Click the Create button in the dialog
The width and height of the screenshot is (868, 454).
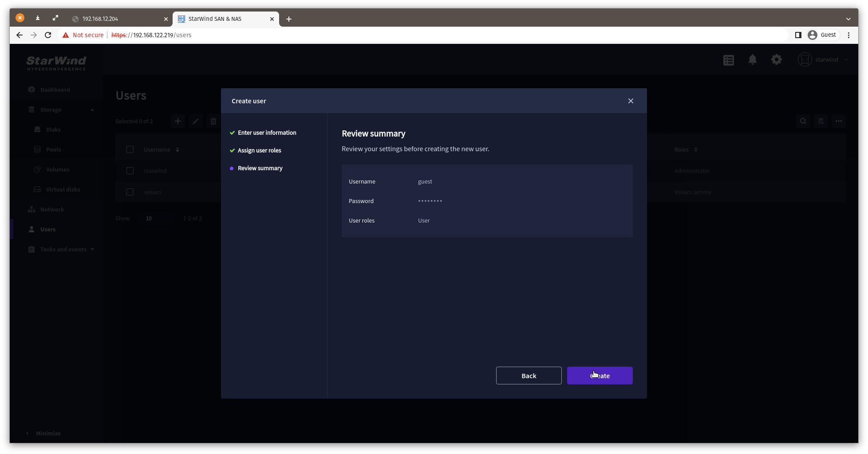pos(600,376)
